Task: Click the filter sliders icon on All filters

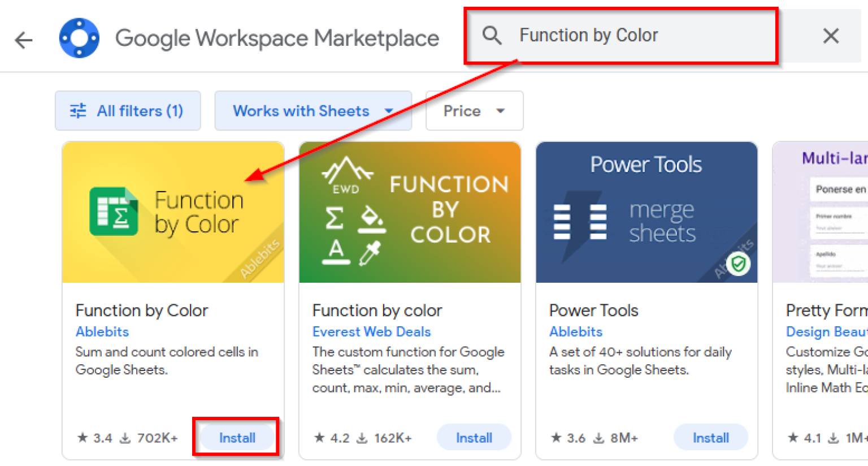Action: 77,111
